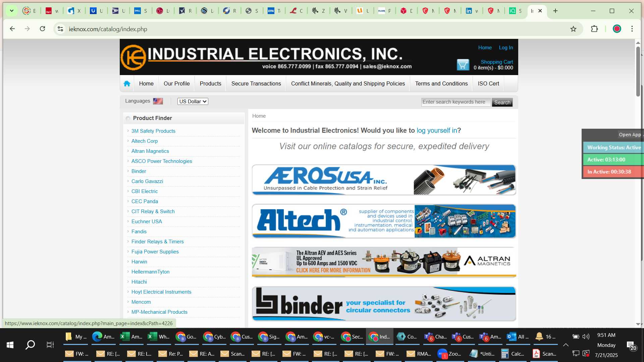Open the volume control in system tray

click(x=586, y=337)
